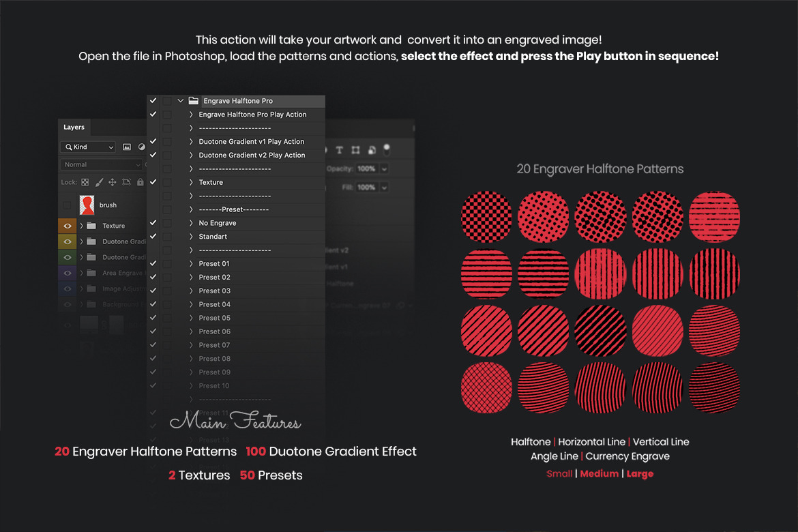Expand the Duotone Gradient v1 Play Action

pos(191,142)
